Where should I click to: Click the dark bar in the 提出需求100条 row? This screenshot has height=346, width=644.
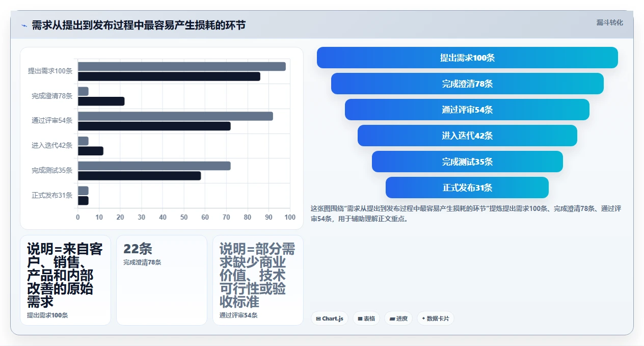tap(169, 76)
